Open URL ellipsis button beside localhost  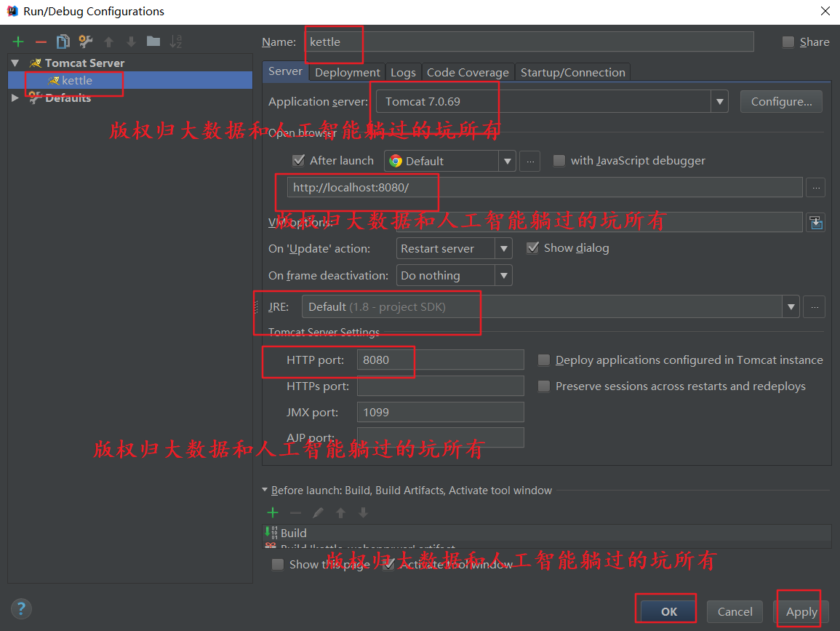(x=816, y=188)
